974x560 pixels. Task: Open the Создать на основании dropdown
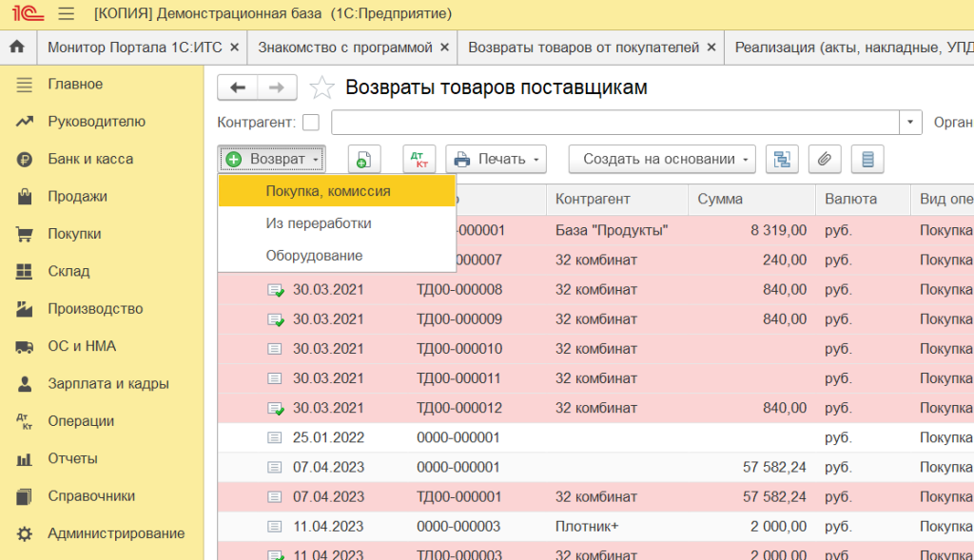click(662, 160)
